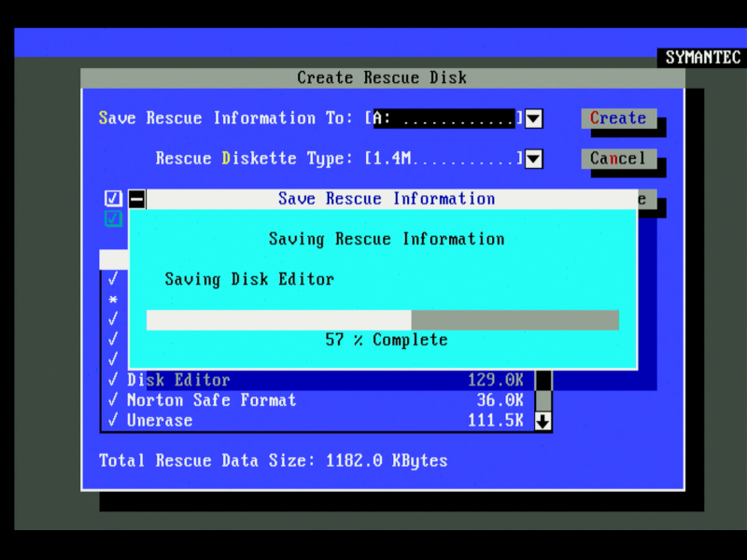747x560 pixels.
Task: Select the Unerase list row
Action: click(317, 420)
